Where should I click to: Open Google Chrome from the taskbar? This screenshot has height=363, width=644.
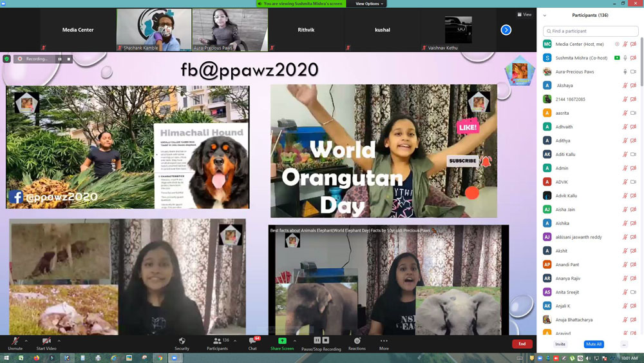click(x=160, y=358)
